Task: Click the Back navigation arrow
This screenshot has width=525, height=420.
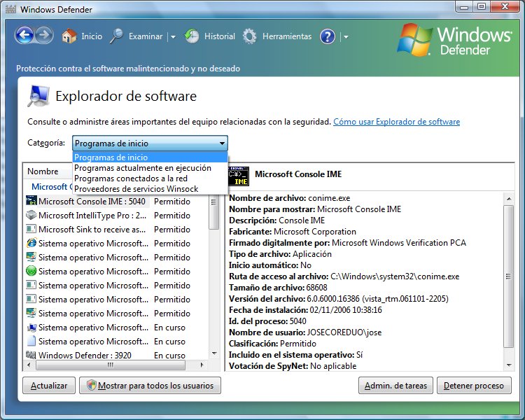Action: [x=24, y=36]
